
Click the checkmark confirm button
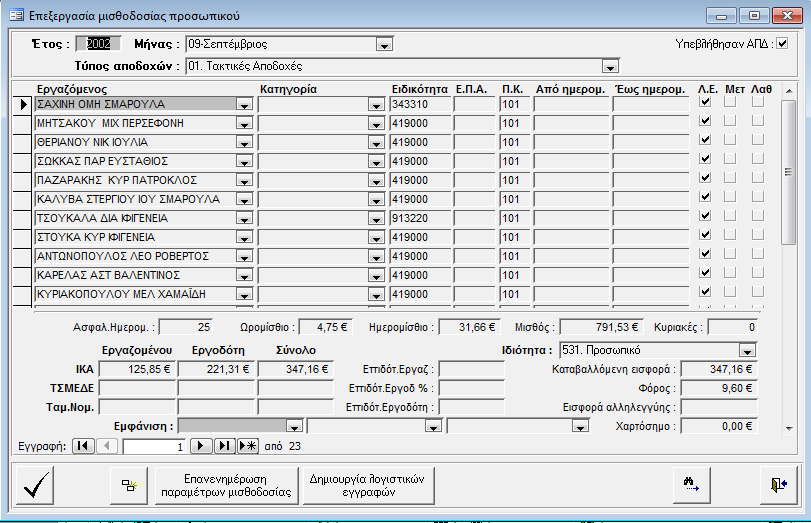[38, 485]
